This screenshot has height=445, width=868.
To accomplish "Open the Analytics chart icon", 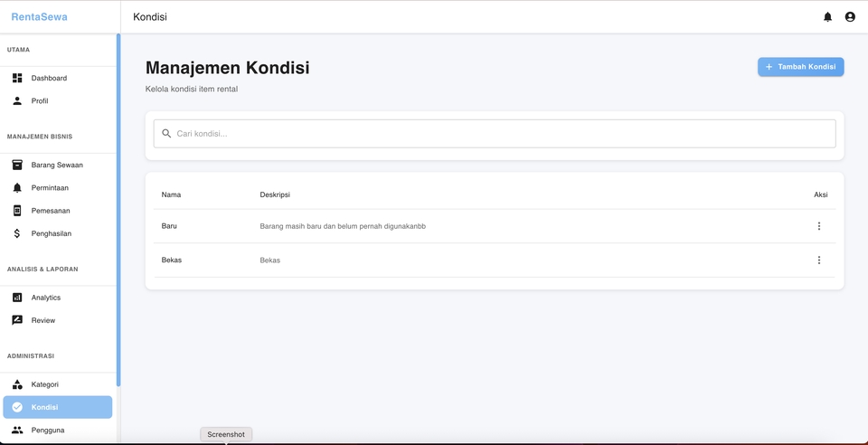I will pos(17,298).
